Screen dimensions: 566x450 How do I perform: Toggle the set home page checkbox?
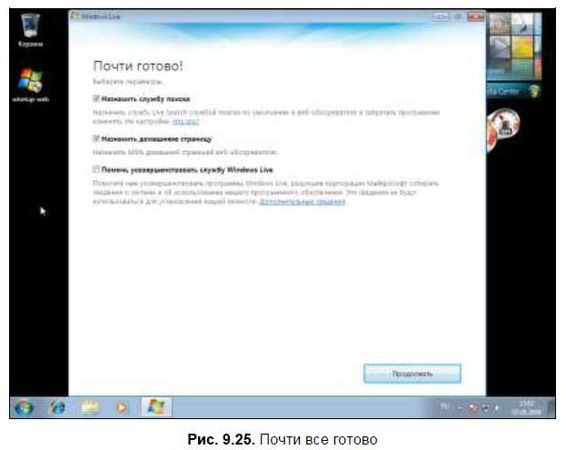(x=96, y=139)
